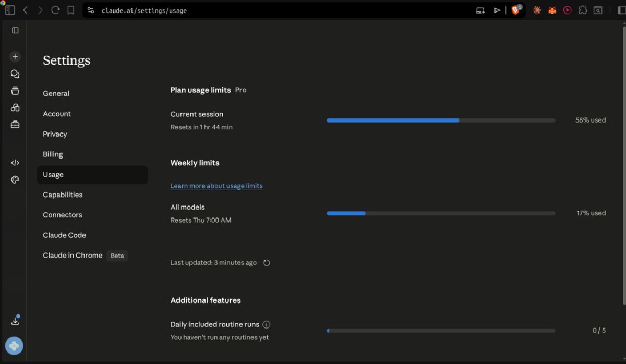Image resolution: width=626 pixels, height=364 pixels.
Task: Open the palette design sidebar icon
Action: [15, 179]
